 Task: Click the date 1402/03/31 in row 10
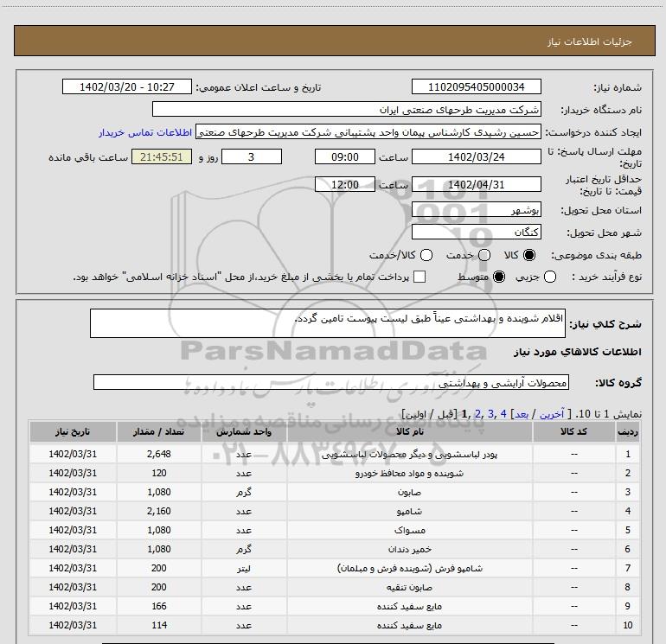click(x=73, y=625)
